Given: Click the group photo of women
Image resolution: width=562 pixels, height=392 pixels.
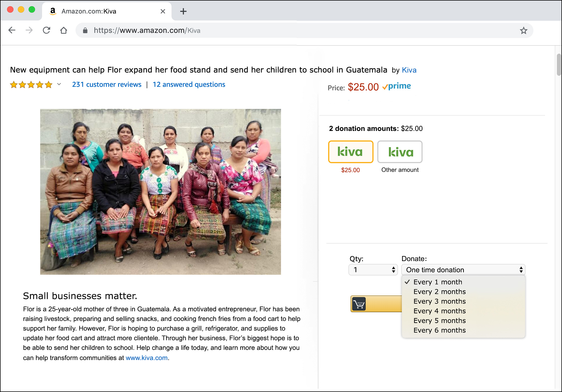Looking at the screenshot, I should coord(160,192).
